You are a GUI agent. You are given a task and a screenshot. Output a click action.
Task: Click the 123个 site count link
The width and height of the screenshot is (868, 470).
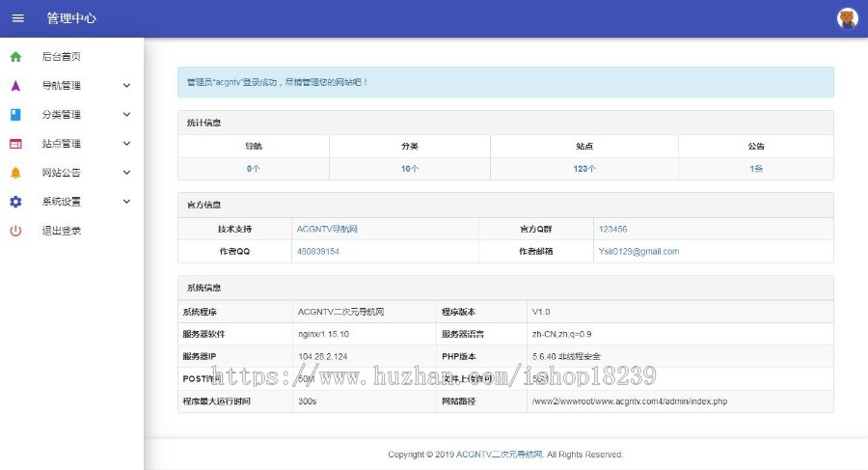click(x=584, y=168)
